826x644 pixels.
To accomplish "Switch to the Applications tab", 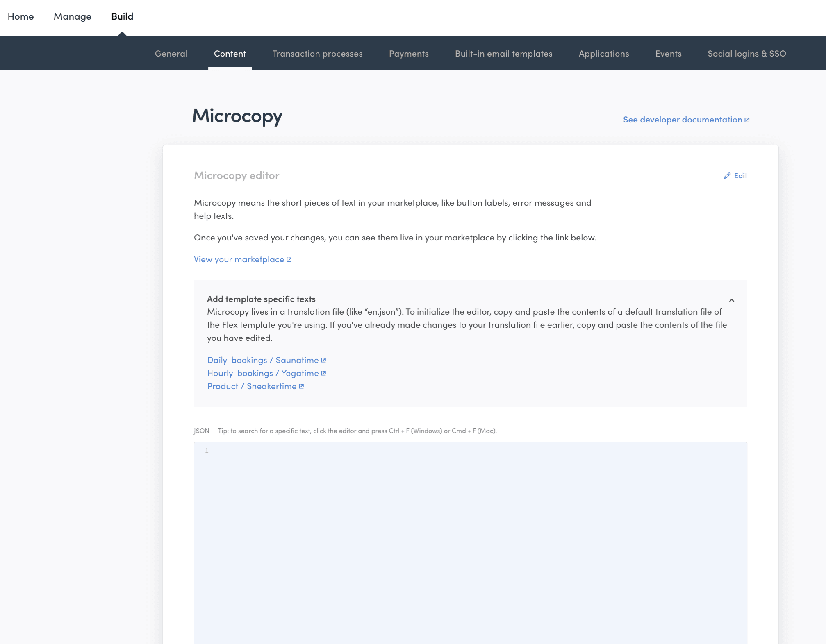I will 603,54.
